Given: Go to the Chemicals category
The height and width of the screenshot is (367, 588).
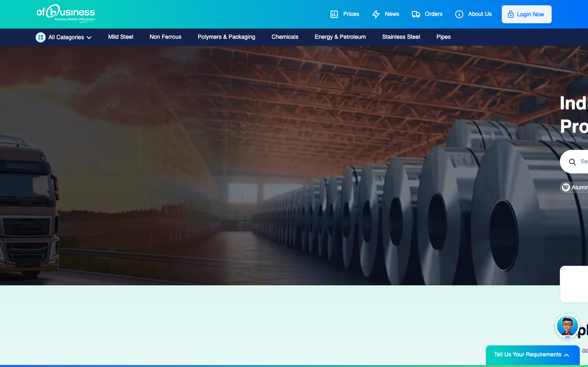Looking at the screenshot, I should pyautogui.click(x=285, y=37).
